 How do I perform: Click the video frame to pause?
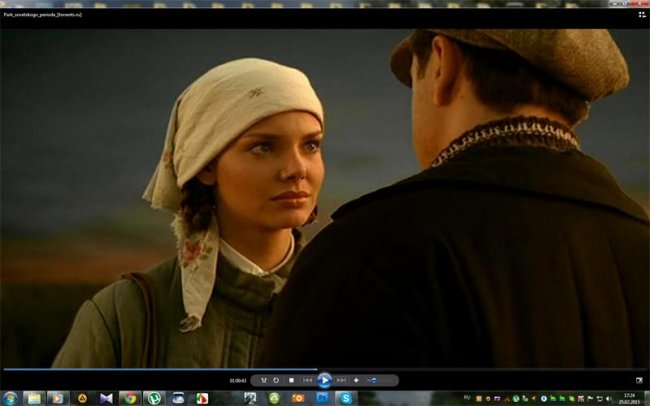pyautogui.click(x=324, y=200)
